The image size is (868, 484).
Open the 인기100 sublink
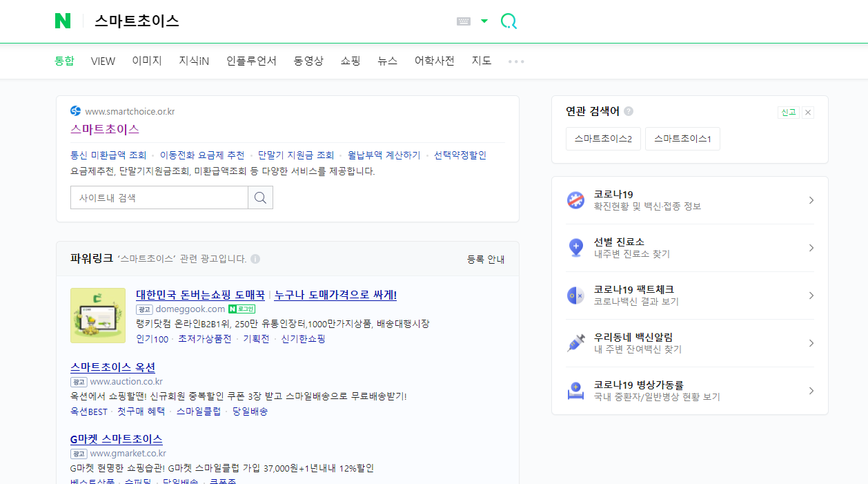coord(152,339)
